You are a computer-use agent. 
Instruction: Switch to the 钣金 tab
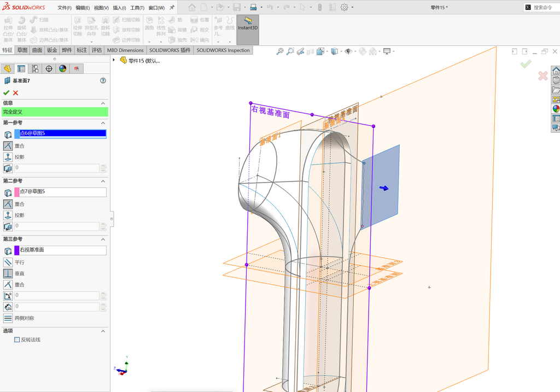tap(52, 50)
